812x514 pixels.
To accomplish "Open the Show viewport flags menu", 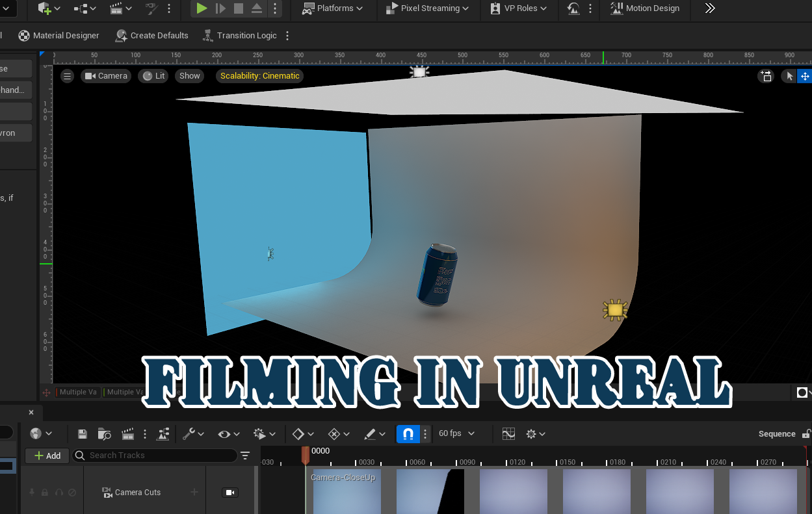I will 190,76.
